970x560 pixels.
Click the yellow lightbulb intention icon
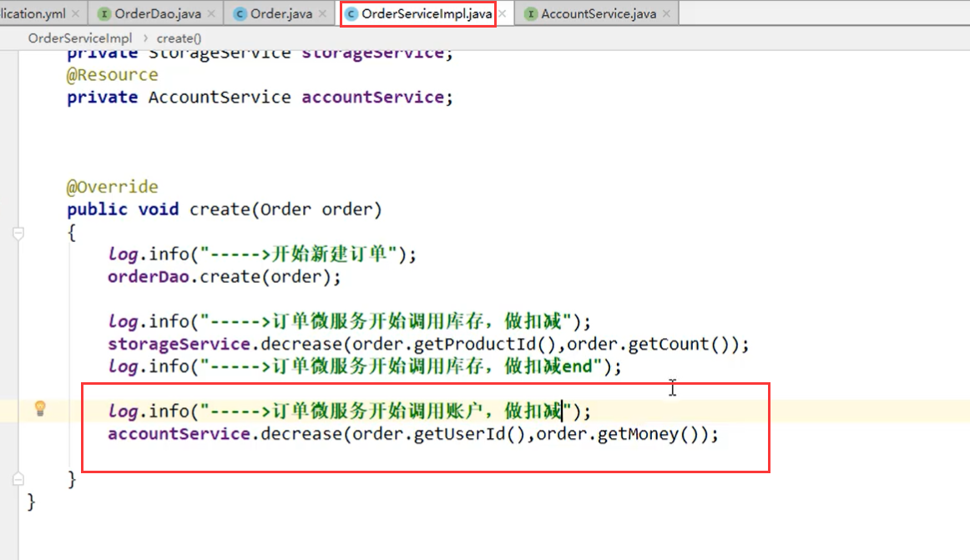(40, 408)
